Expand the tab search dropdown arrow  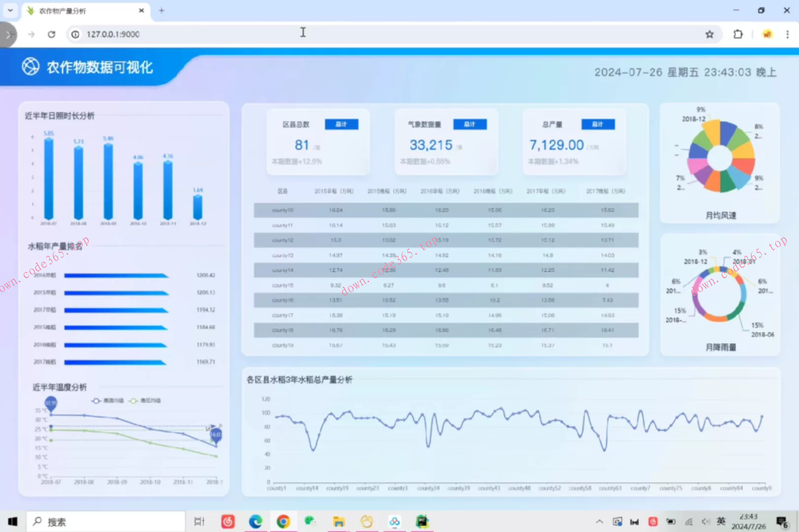(x=10, y=10)
